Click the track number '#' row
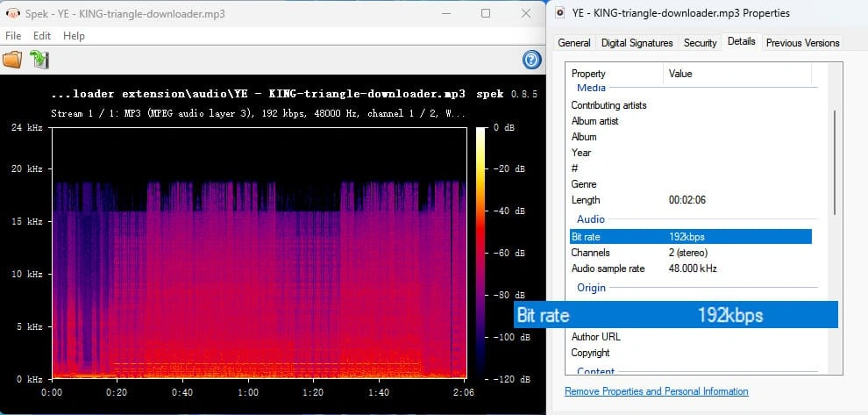 click(691, 168)
